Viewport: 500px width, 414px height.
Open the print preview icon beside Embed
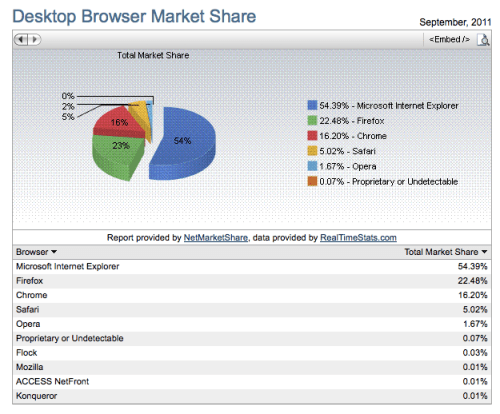(483, 40)
